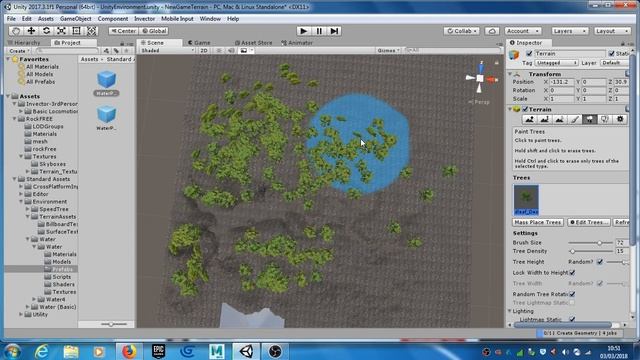Screen dimensions: 640x360
Task: Click the first WaterP prefab cube
Action: (106, 79)
